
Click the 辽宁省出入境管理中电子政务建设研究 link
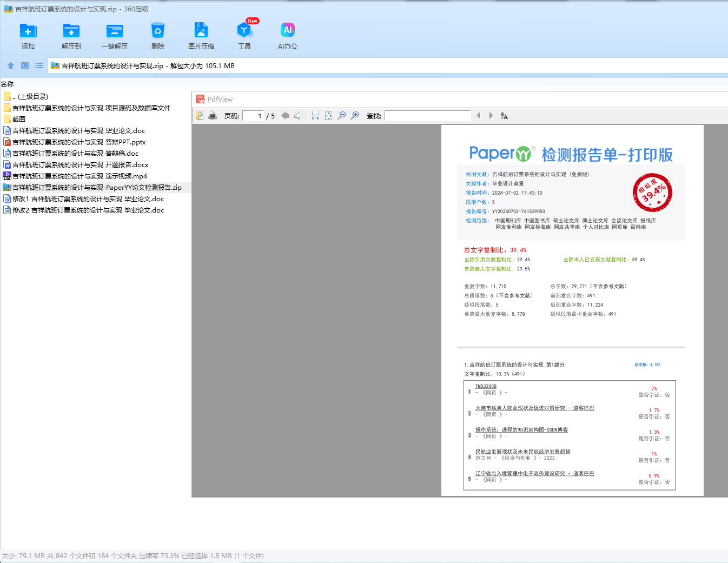pos(534,473)
